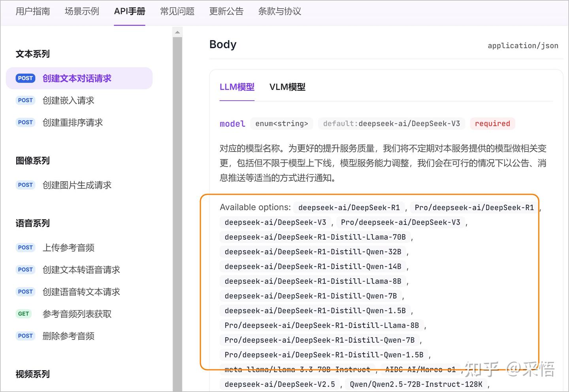Click the application/json format label

tap(522, 45)
